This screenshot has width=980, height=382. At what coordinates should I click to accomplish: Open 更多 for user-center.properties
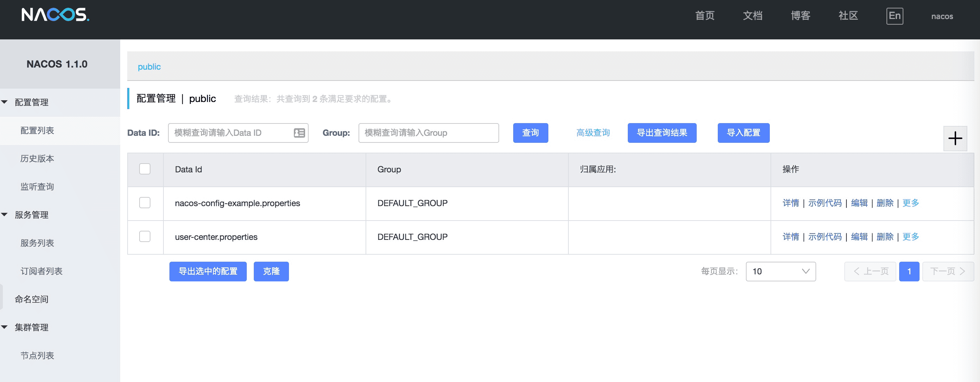[x=910, y=236]
